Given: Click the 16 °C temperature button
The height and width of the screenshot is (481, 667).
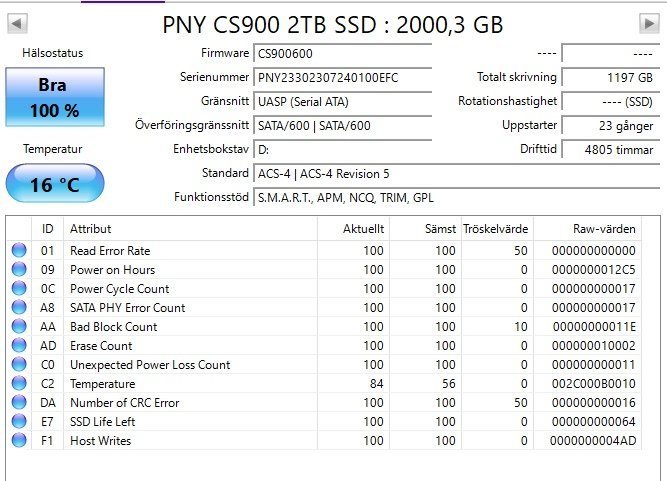Looking at the screenshot, I should (x=55, y=184).
